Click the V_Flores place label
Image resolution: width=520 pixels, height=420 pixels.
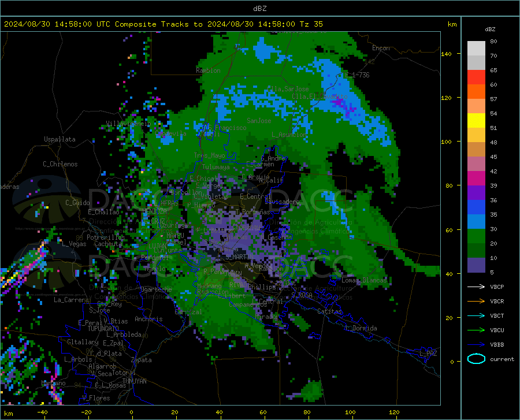(96, 398)
